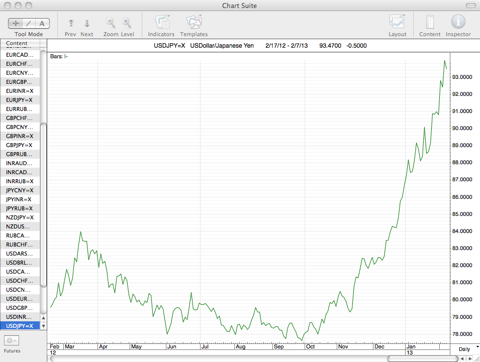Open the gear action menu above Futures
Viewport: 480px width, 362px height.
pyautogui.click(x=12, y=341)
